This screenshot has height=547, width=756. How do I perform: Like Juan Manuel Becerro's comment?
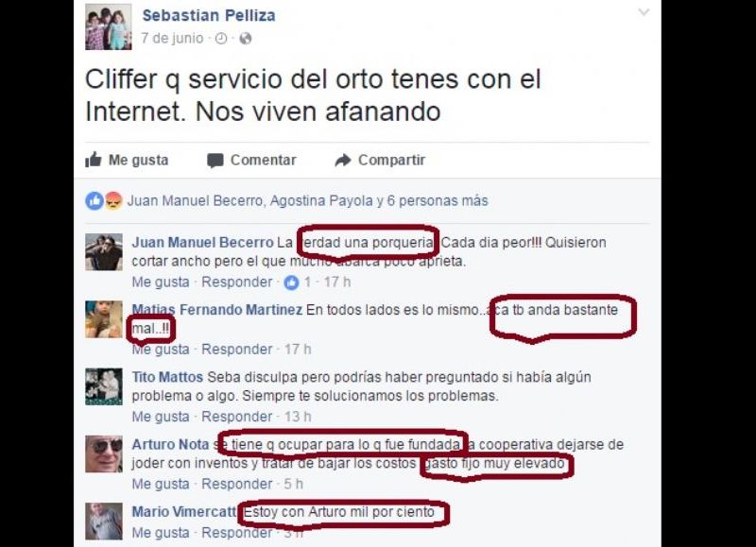(161, 282)
